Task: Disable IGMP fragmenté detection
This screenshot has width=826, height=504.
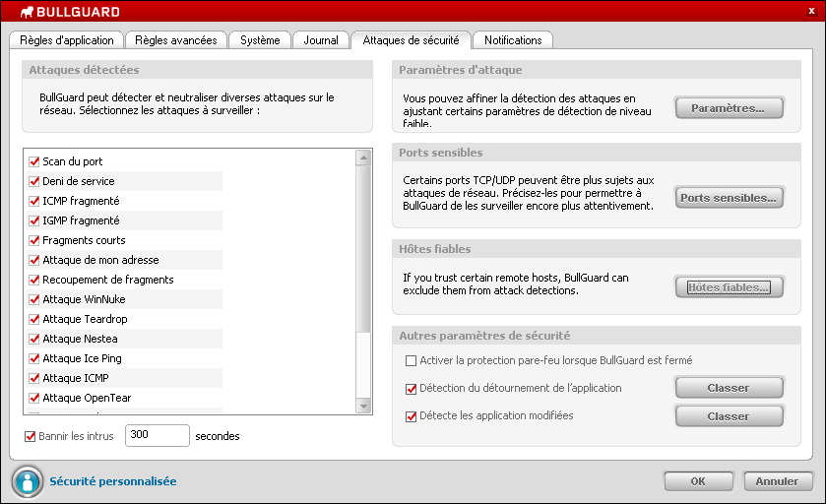Action: point(34,220)
